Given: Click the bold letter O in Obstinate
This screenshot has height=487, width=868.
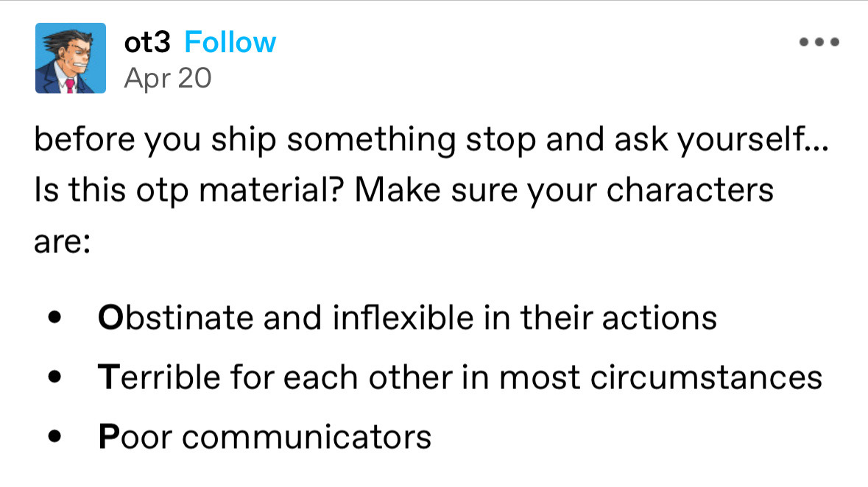Looking at the screenshot, I should point(109,318).
